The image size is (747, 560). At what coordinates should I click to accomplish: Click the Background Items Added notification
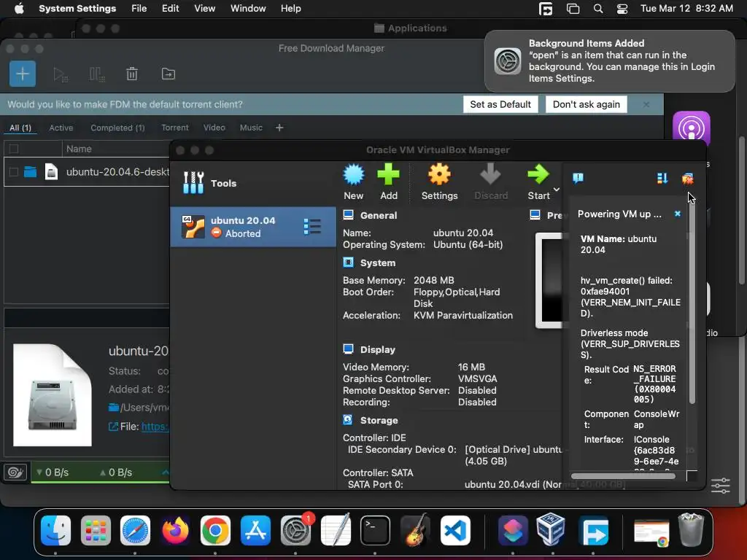pos(609,61)
